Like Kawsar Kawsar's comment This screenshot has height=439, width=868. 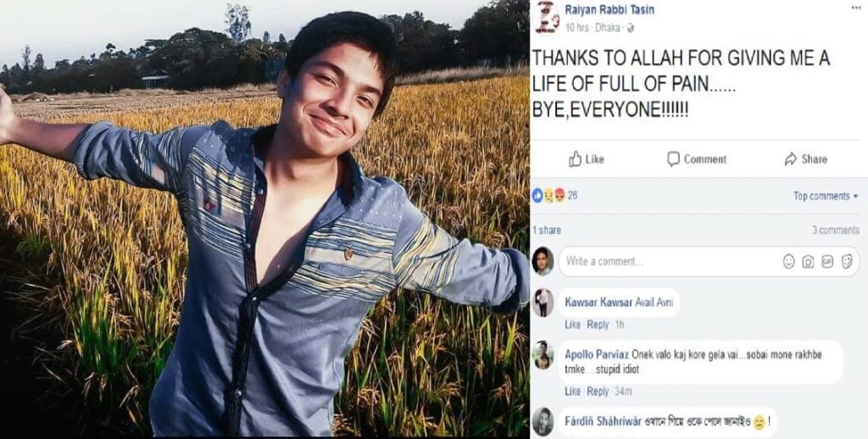(572, 325)
